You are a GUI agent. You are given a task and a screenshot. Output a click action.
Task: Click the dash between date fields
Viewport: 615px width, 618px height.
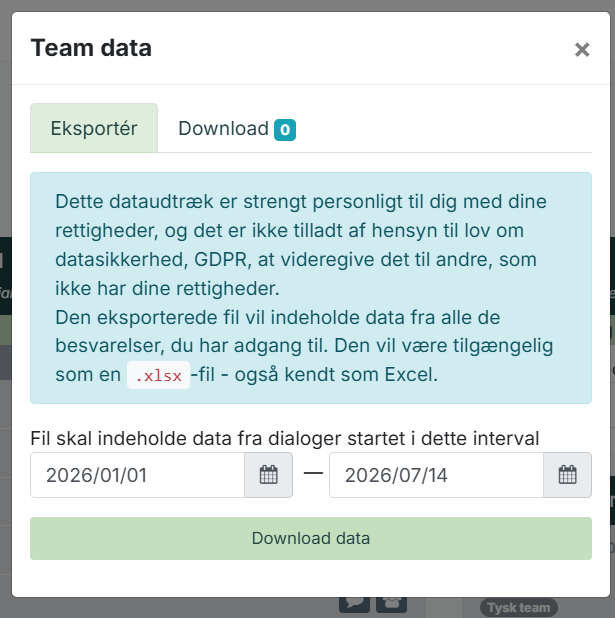[x=313, y=473]
